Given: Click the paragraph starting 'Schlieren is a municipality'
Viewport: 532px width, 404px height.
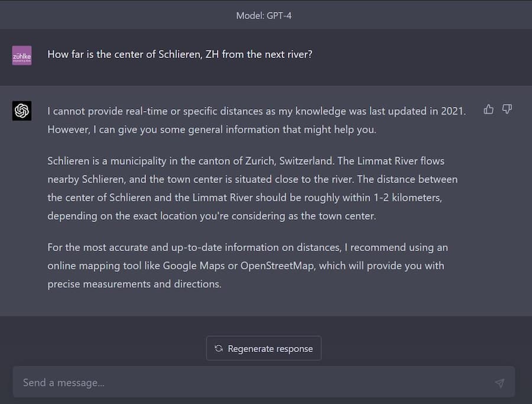Looking at the screenshot, I should 253,188.
